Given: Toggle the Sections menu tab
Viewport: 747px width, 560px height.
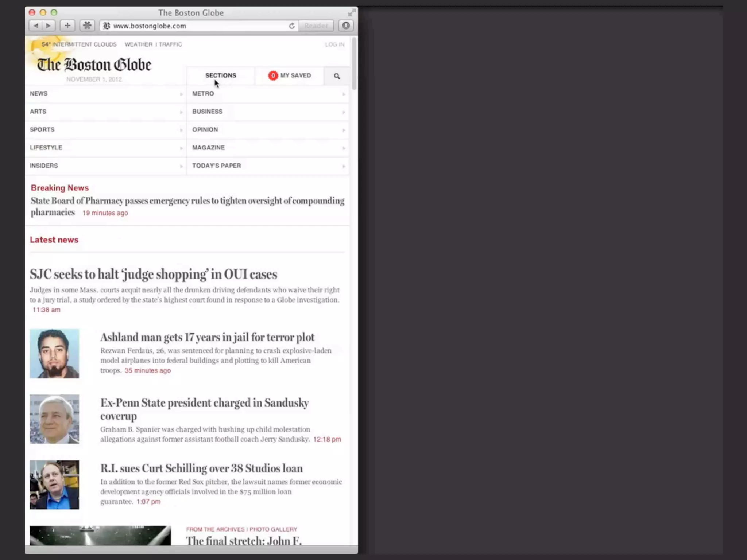Looking at the screenshot, I should 220,75.
